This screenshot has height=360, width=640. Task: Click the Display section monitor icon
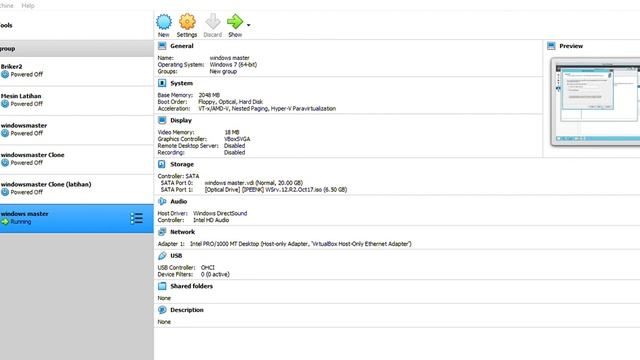162,120
